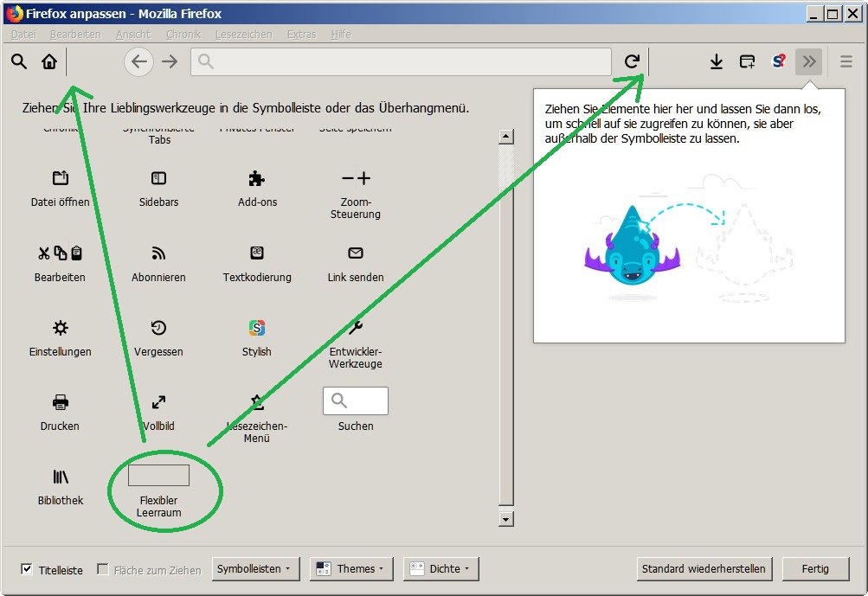Open the Datei menu
The image size is (868, 596).
(23, 35)
